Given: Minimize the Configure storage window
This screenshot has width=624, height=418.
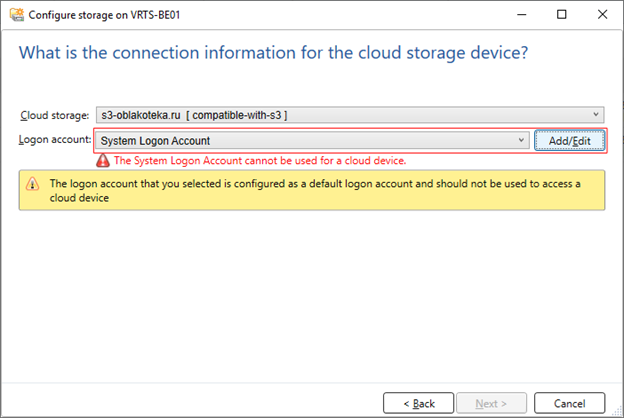Looking at the screenshot, I should [522, 15].
